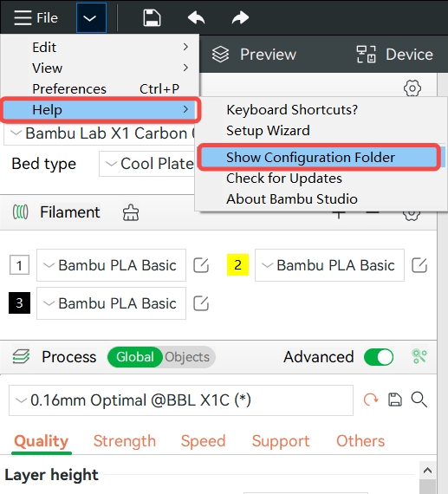Open the Cool Plate bed type dropdown
Screen dimensions: 448x494
148,164
